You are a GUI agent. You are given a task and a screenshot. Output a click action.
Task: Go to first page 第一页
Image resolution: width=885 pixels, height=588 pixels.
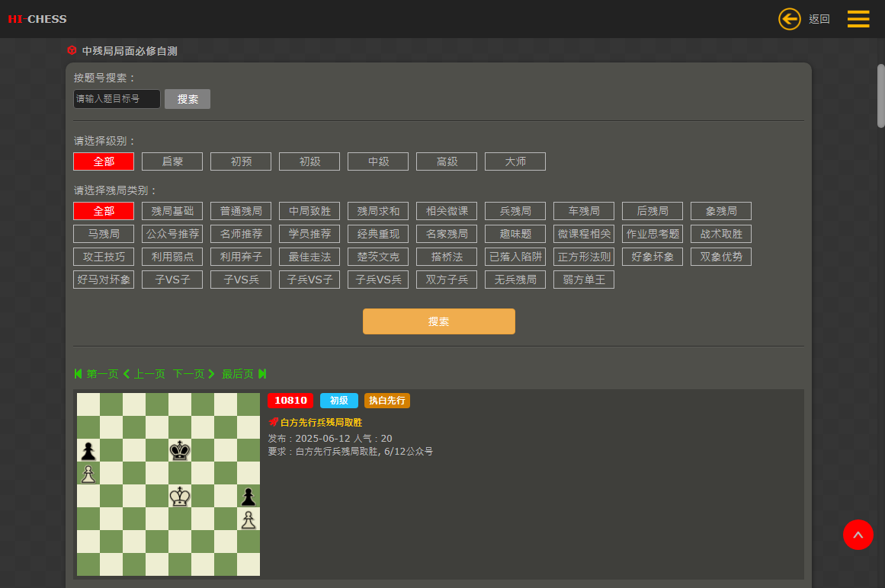[x=97, y=374]
